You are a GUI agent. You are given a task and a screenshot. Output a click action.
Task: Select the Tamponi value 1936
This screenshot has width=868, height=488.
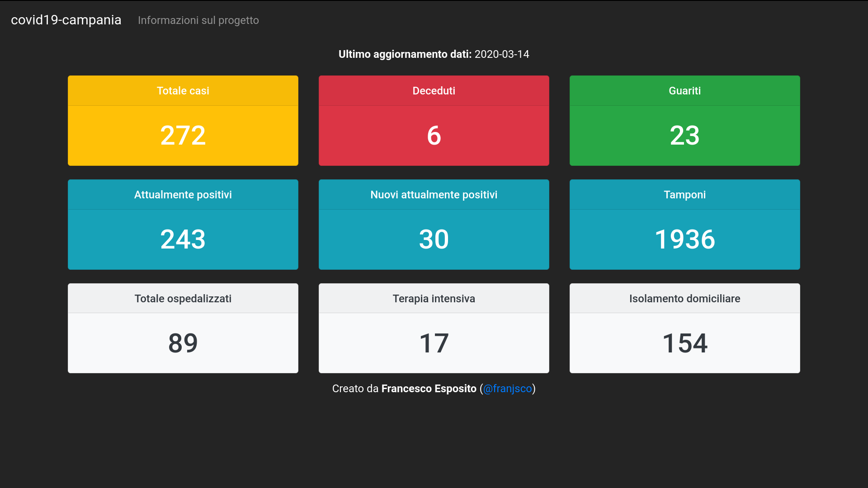pos(685,239)
